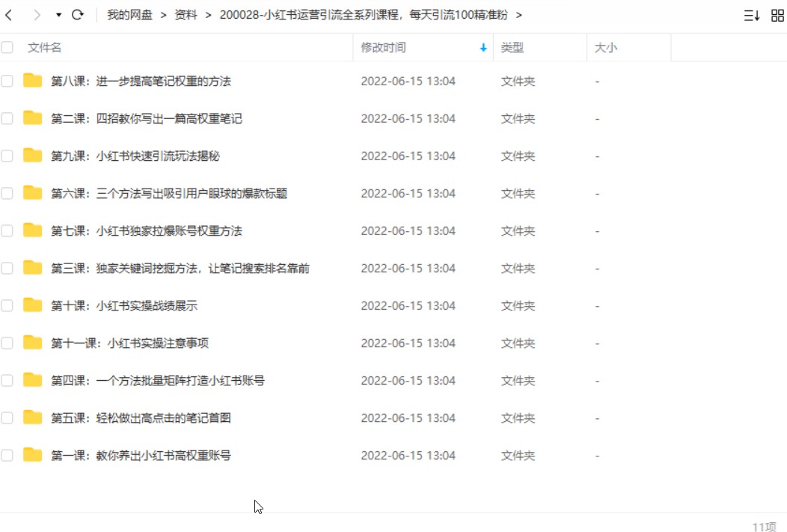The image size is (787, 532).
Task: Sort by 大小 column header
Action: 606,48
